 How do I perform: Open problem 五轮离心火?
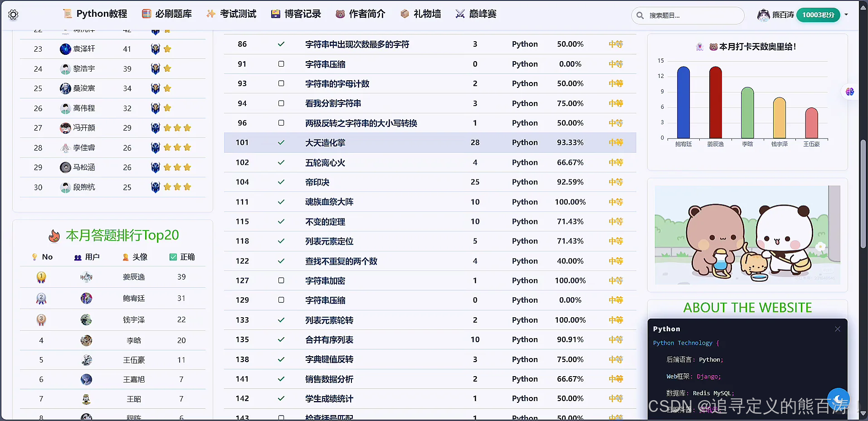(325, 162)
